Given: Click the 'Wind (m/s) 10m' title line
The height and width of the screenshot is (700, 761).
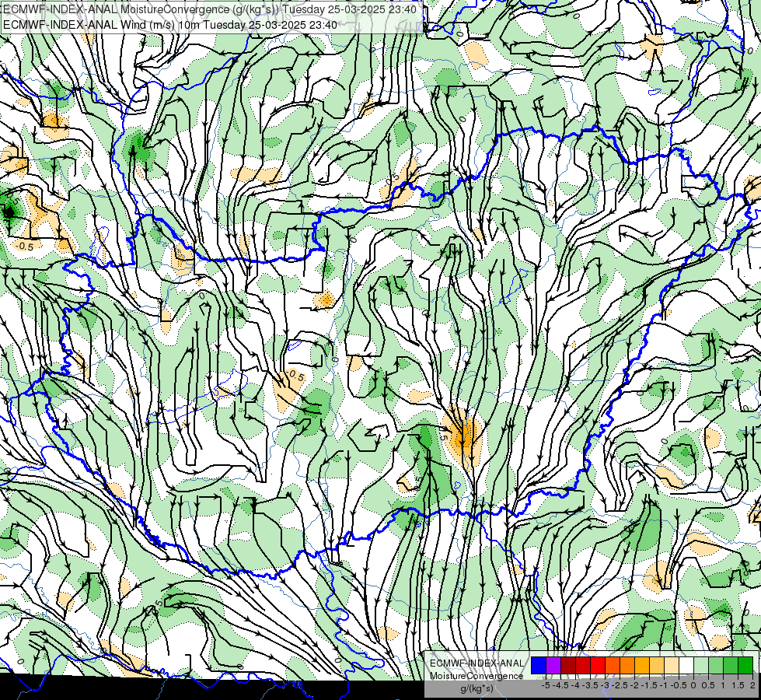Looking at the screenshot, I should tap(170, 24).
